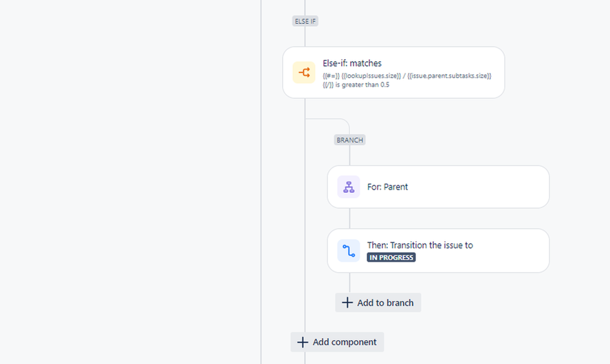Click connector line above Add to branch button

[x=350, y=283]
